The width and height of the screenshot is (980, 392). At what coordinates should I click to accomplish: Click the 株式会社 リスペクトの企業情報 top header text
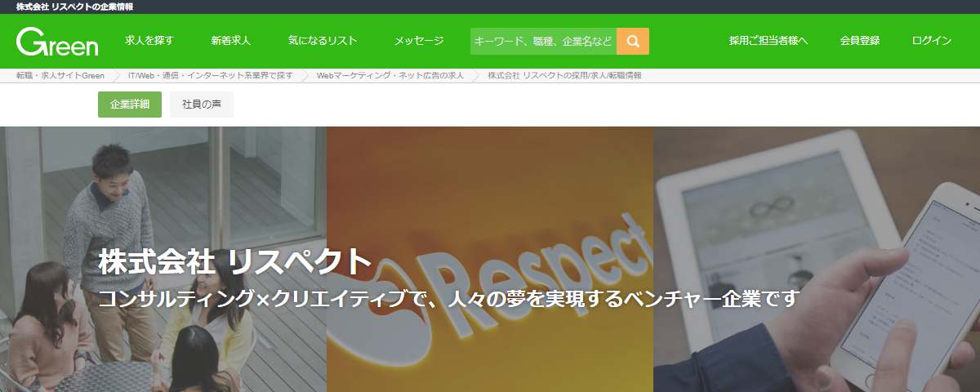[74, 7]
